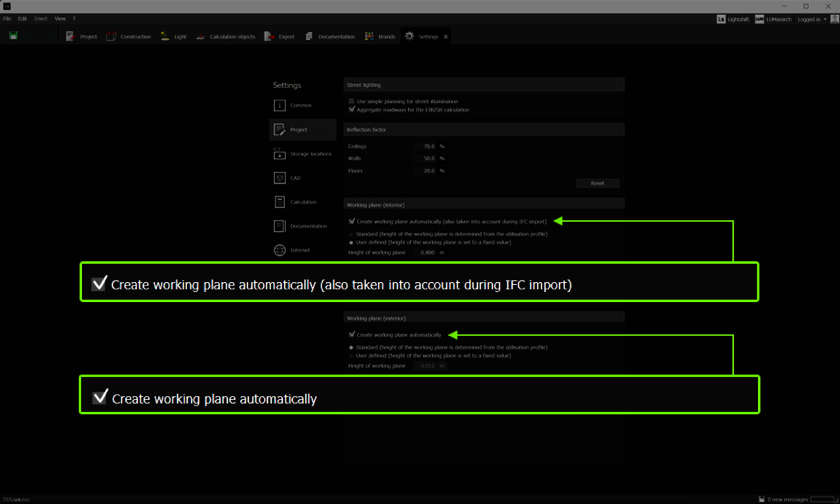The height and width of the screenshot is (504, 840).
Task: Open LUMsearch from the top bar
Action: pyautogui.click(x=759, y=19)
